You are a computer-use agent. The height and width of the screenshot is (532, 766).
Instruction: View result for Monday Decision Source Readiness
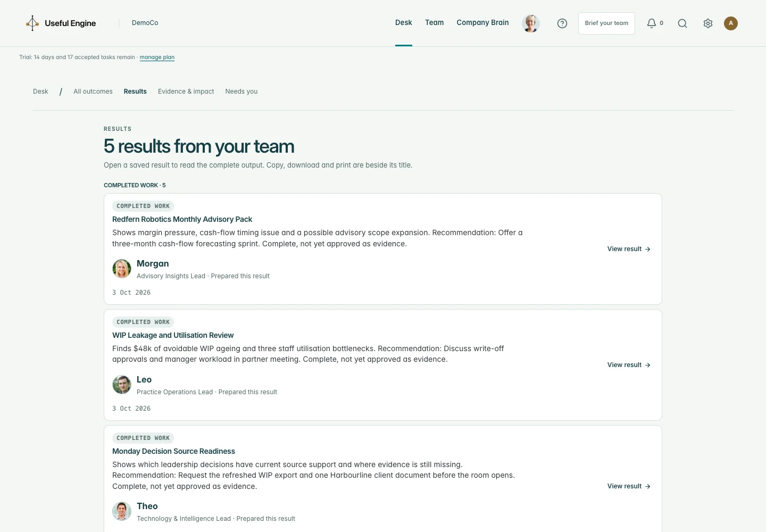click(x=629, y=486)
